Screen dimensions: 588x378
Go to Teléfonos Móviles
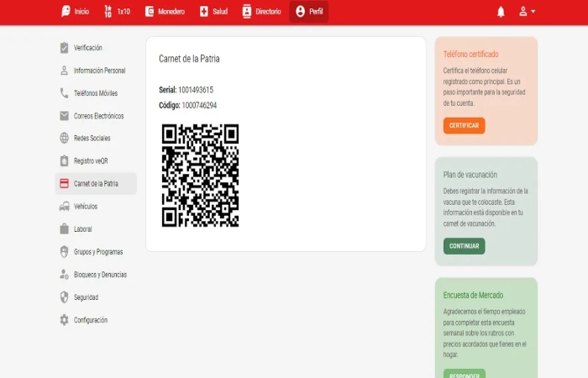tap(96, 93)
